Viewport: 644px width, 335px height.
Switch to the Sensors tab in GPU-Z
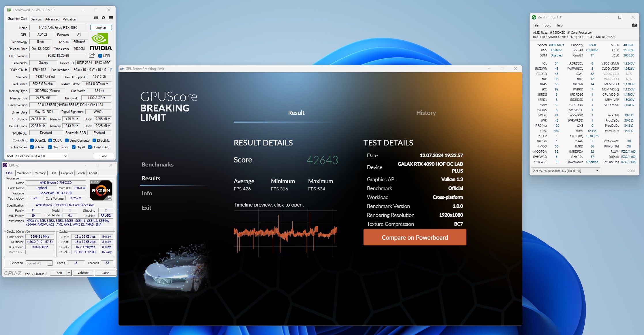tap(36, 19)
